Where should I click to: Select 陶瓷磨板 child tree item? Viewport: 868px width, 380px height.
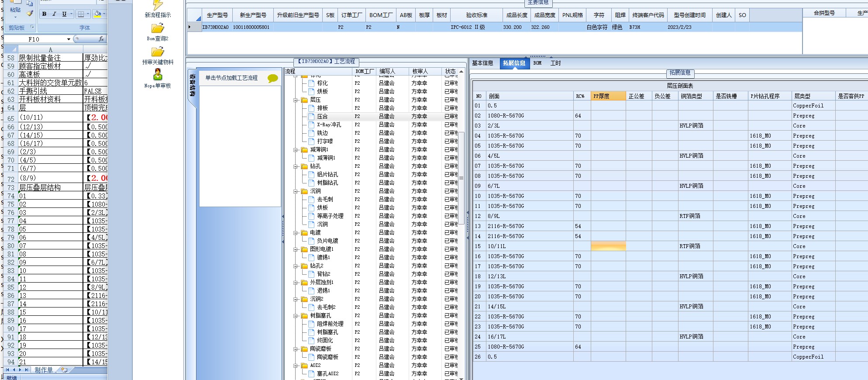point(327,357)
